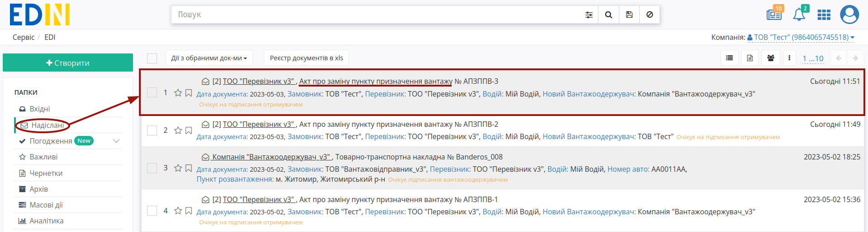This screenshot has width=868, height=232.
Task: Open the Надіслані folder
Action: (48, 125)
